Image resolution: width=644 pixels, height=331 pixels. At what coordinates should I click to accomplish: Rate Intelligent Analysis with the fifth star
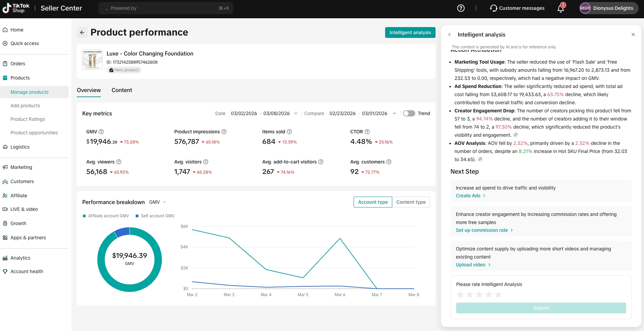coord(498,295)
